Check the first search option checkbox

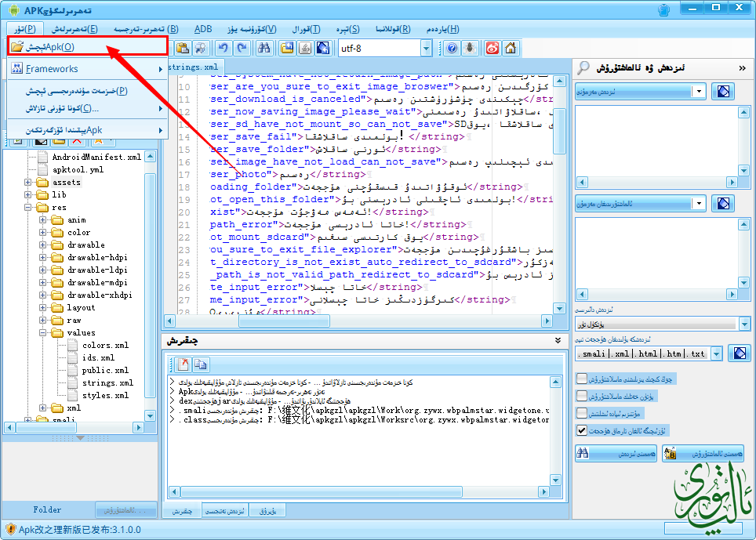[582, 379]
